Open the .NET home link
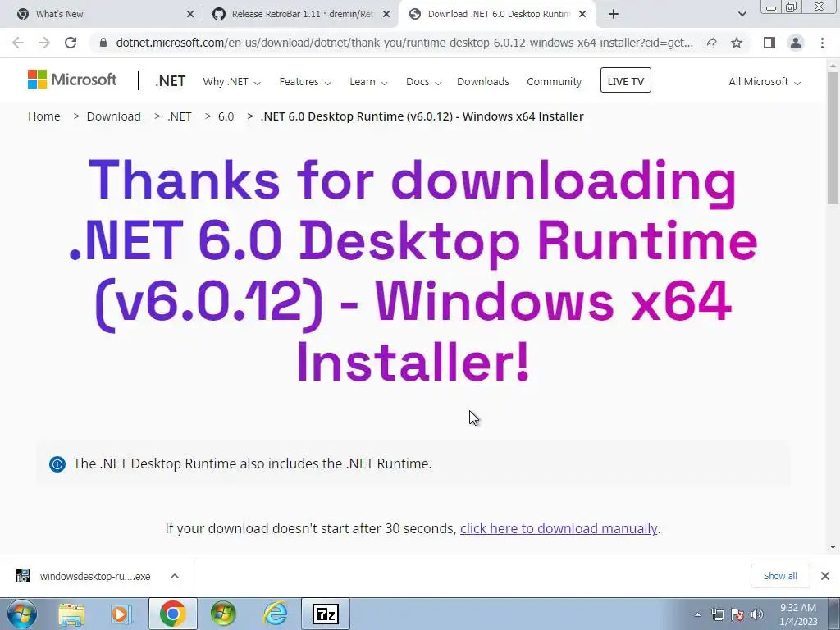Viewport: 840px width, 630px height. (171, 81)
